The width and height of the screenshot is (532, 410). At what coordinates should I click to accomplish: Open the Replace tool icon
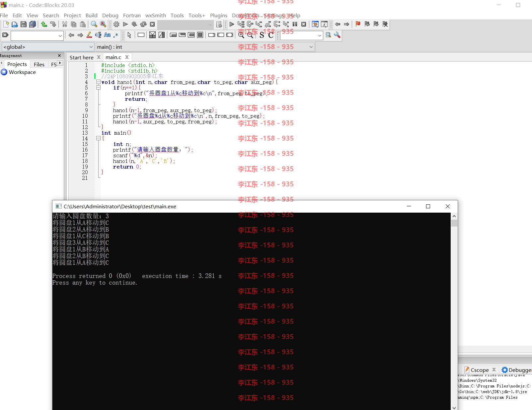pos(103,24)
